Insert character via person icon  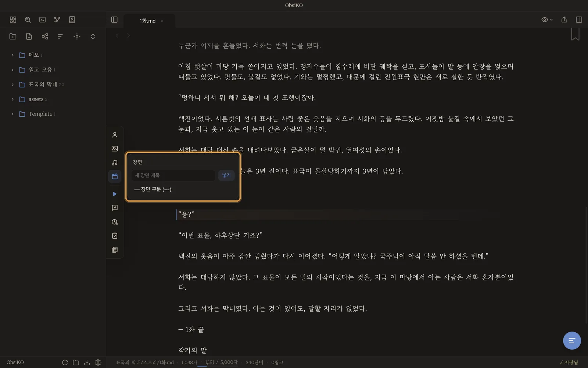115,135
